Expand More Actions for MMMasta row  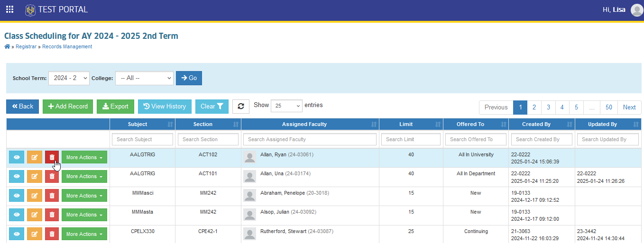point(84,215)
